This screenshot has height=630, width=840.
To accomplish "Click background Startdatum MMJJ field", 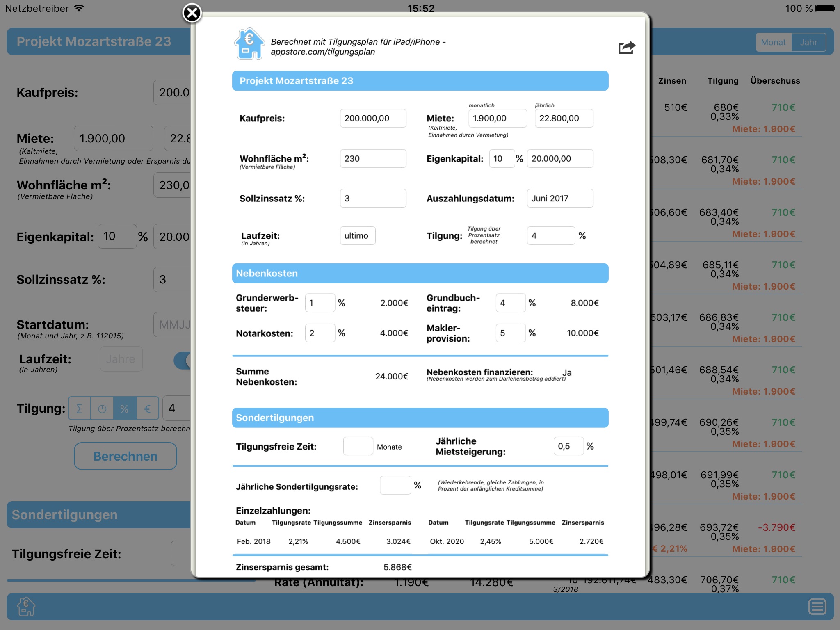I will [172, 324].
